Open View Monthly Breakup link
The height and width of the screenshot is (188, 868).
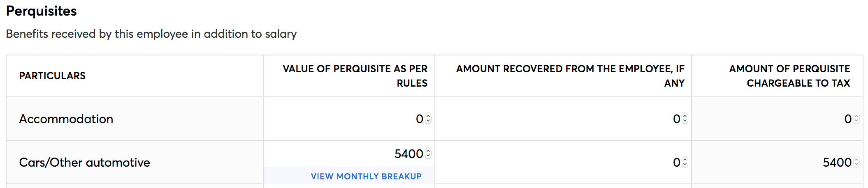click(366, 177)
